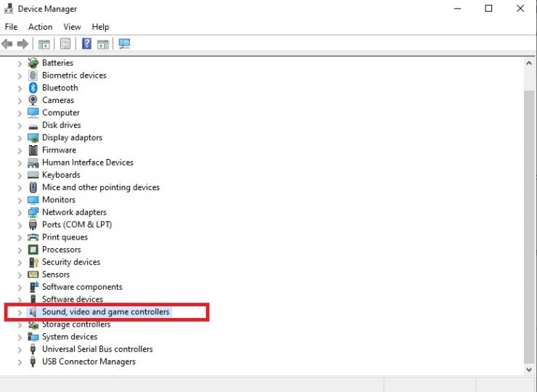
Task: Click the Properties toolbar icon
Action: pos(65,44)
